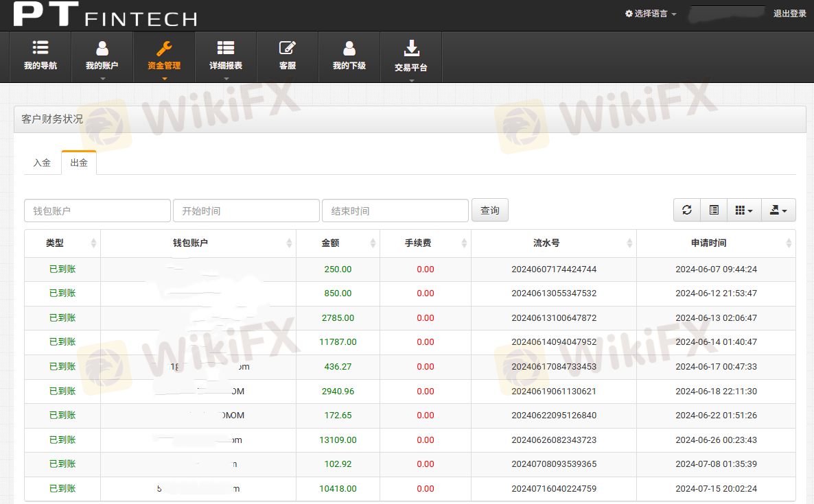Image resolution: width=814 pixels, height=504 pixels.
Task: Focus the 钱包账户 input field
Action: pos(97,211)
